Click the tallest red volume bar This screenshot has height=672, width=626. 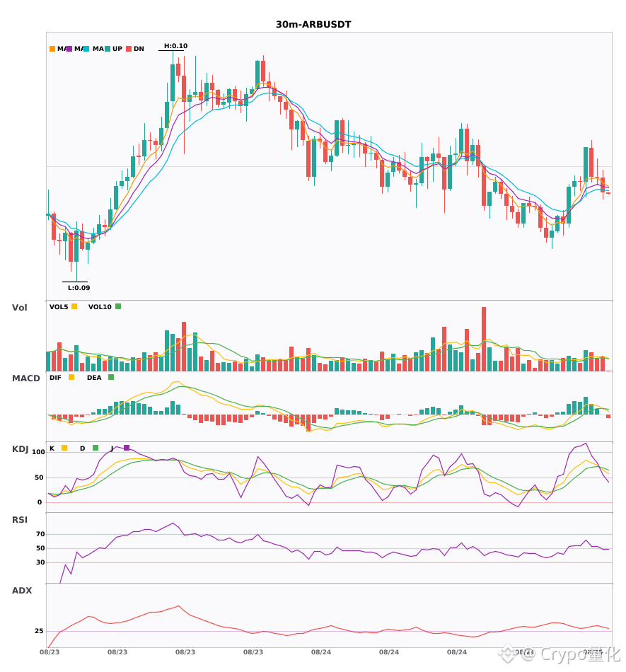pos(484,339)
